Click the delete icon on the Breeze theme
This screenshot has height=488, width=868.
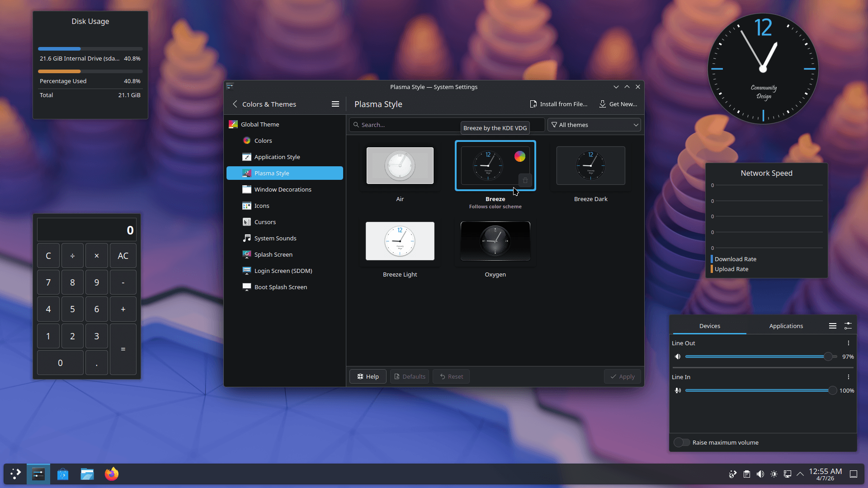click(525, 180)
